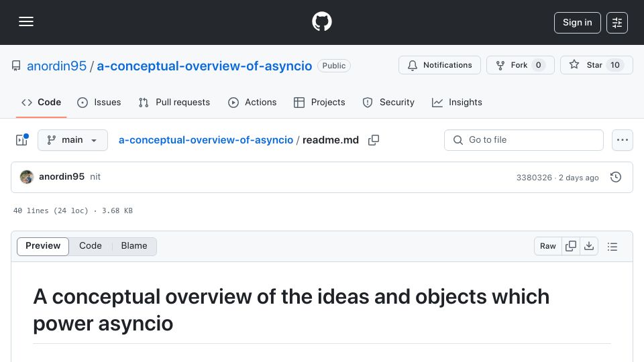Open the 'nit' commit message link
The height and width of the screenshot is (362, 644).
coord(95,176)
